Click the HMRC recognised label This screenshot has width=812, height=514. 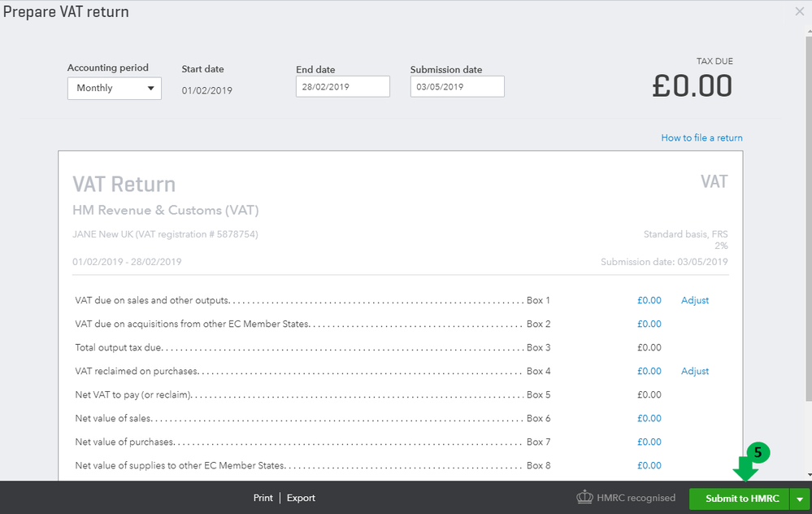636,498
